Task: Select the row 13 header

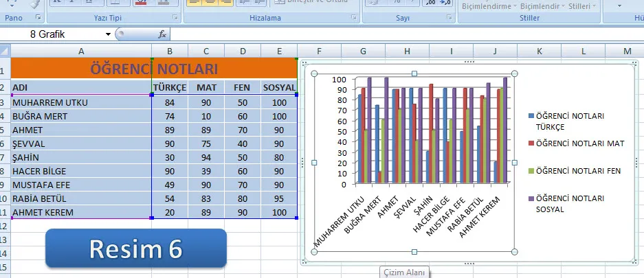Action: pyautogui.click(x=5, y=253)
